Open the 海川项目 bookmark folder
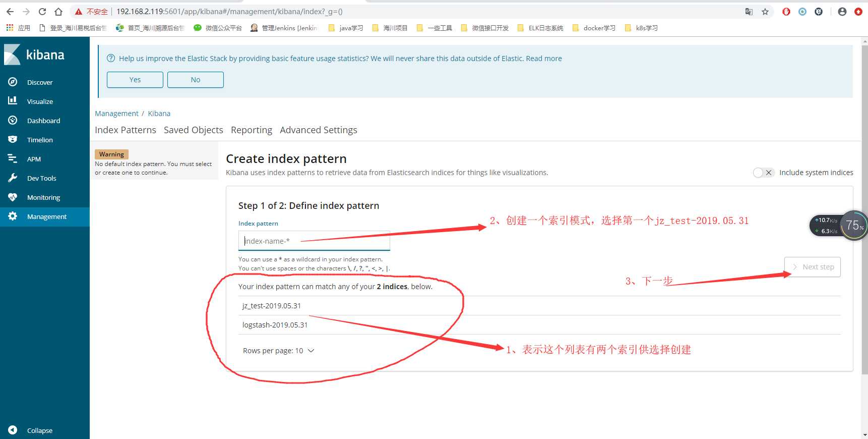Screen dimensions: 868x439 click(x=390, y=28)
